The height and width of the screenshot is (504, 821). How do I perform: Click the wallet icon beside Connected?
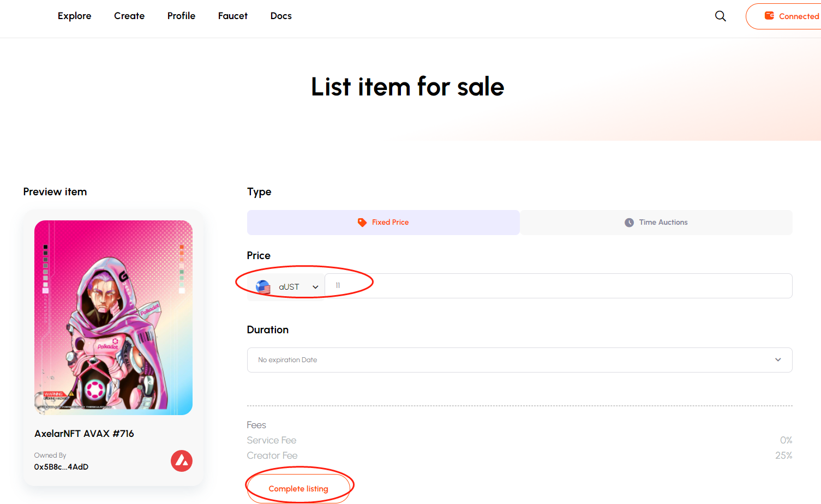[x=769, y=16]
